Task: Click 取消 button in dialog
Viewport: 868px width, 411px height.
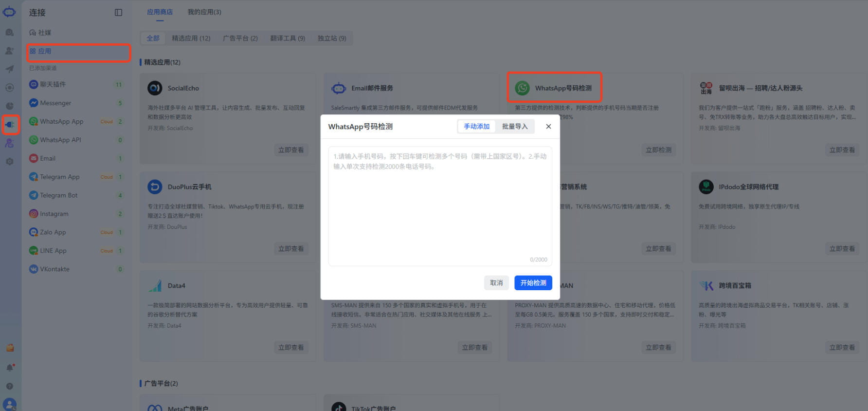Action: (496, 283)
